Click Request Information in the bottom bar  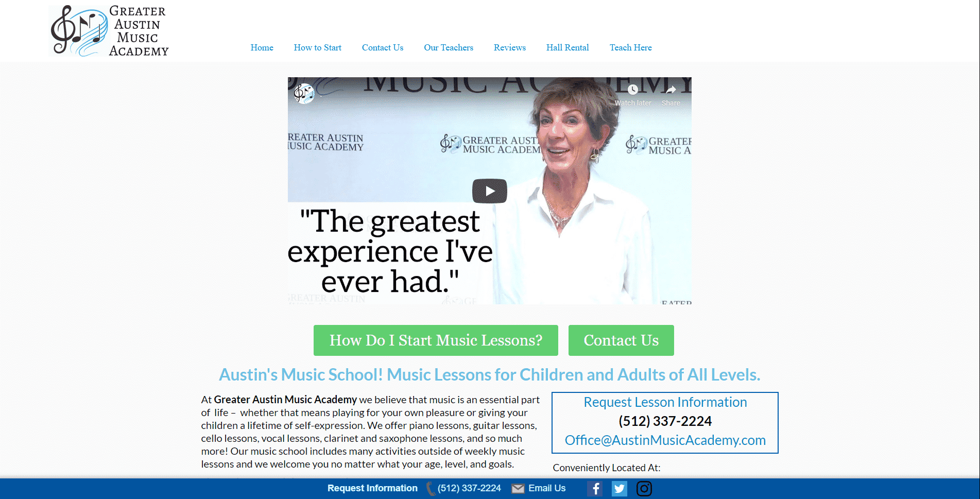372,488
